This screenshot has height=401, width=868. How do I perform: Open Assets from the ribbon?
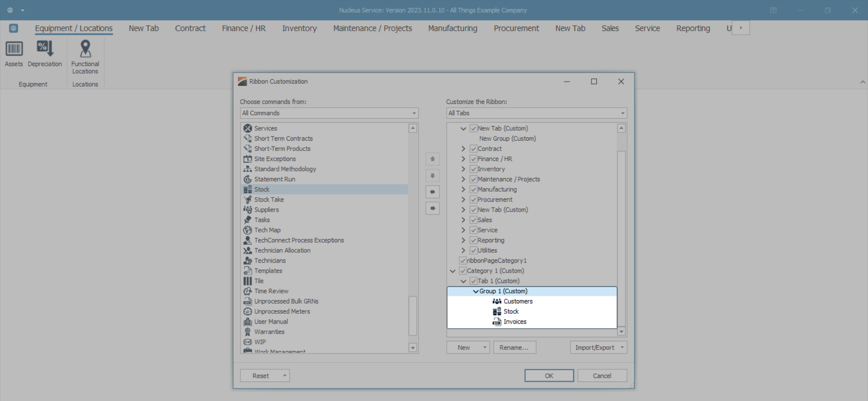[x=14, y=54]
